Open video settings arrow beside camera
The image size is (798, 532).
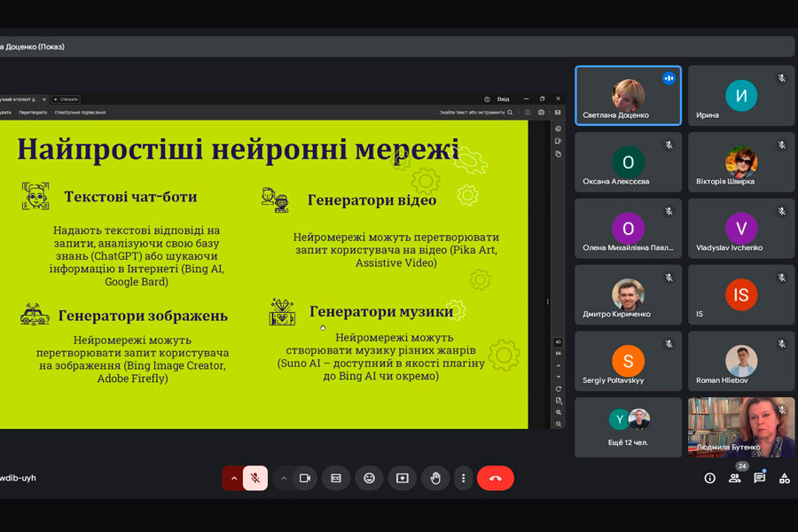284,478
